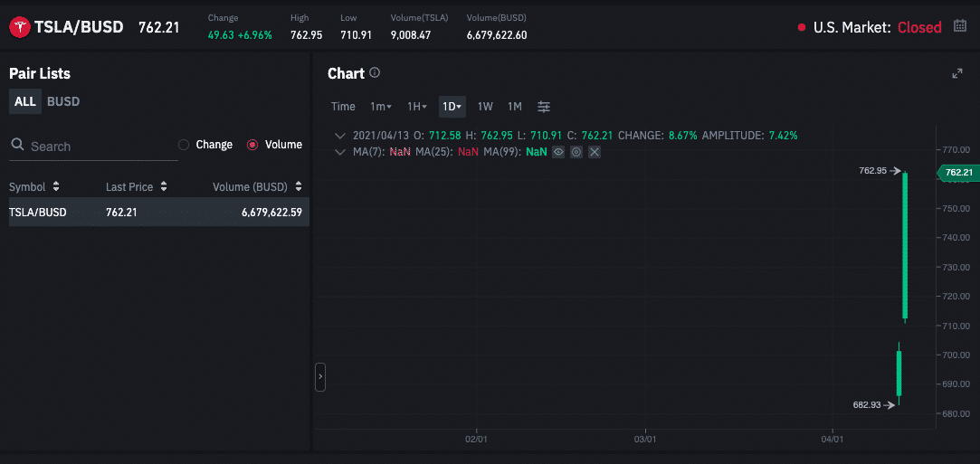Open the 1D interval dropdown
The width and height of the screenshot is (980, 464).
tap(452, 106)
